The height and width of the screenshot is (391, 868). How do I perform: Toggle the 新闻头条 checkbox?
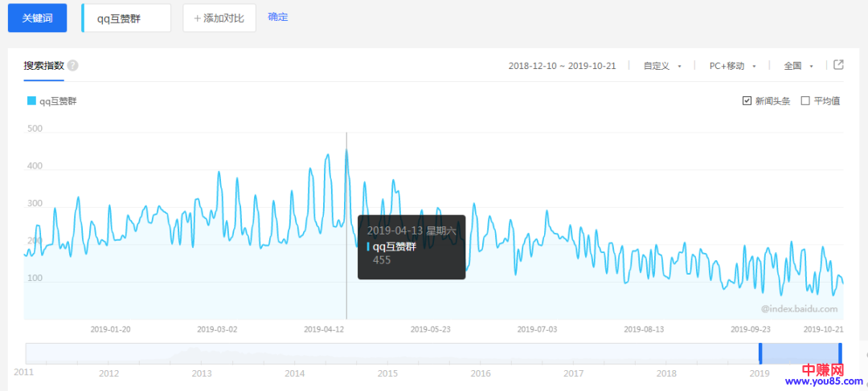747,101
